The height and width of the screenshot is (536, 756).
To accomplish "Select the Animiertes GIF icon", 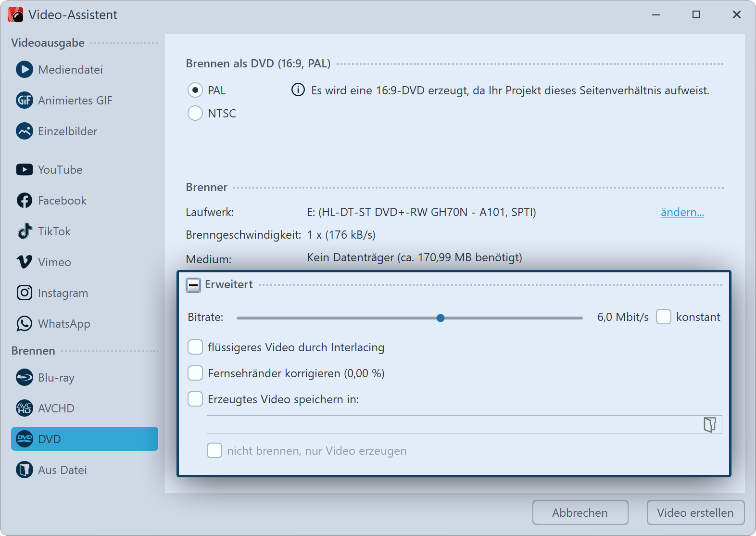I will tap(24, 101).
